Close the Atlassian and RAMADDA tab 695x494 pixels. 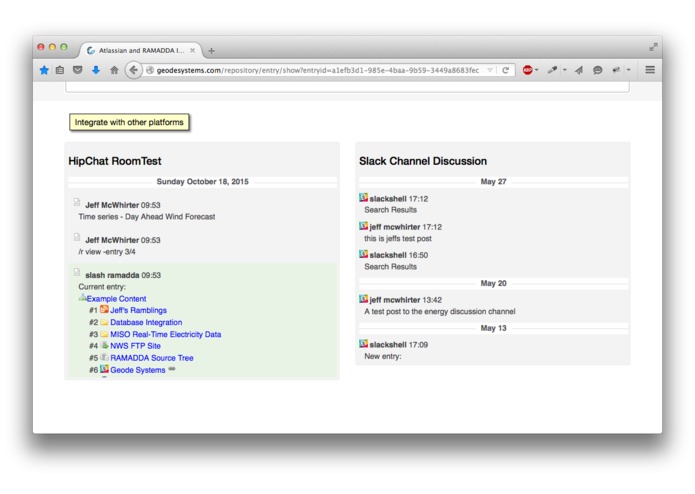point(192,51)
